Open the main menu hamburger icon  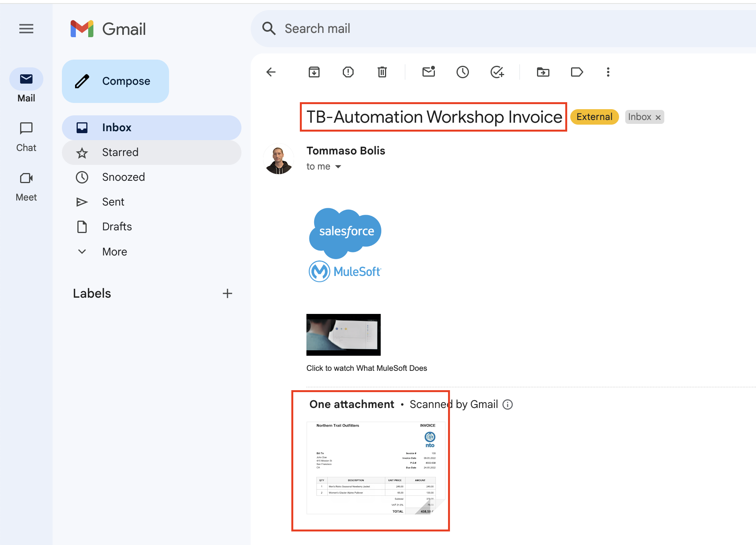click(26, 29)
